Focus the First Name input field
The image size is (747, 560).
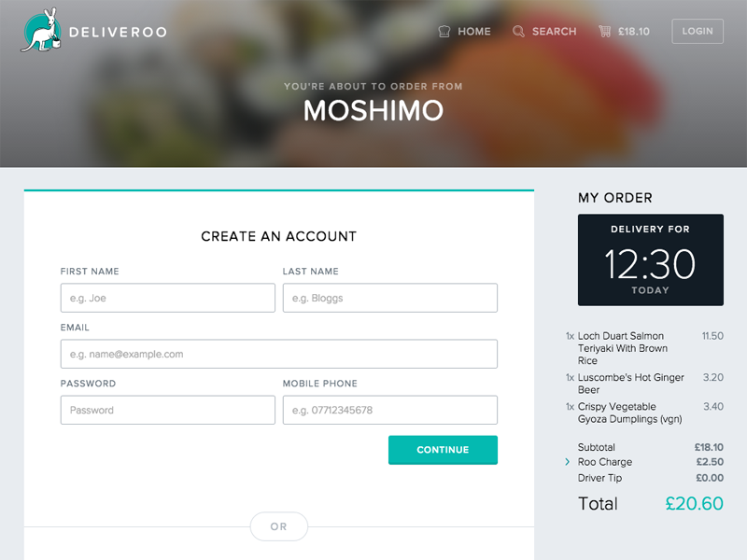point(168,298)
